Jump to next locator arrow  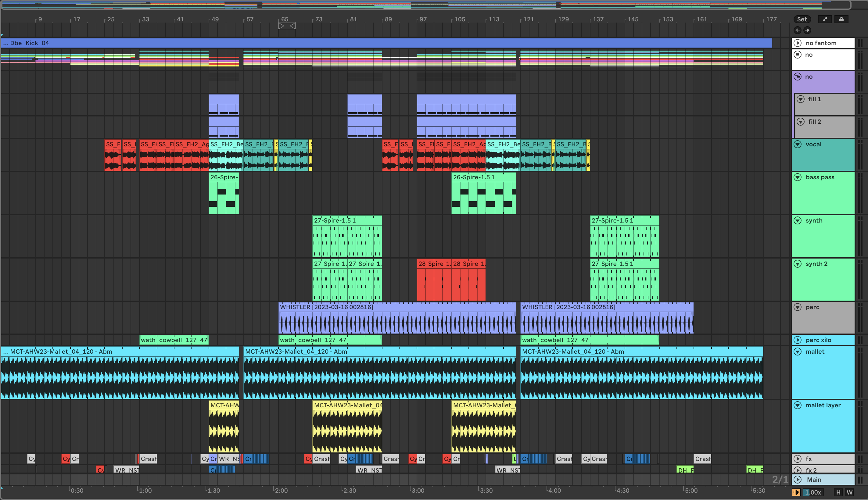[807, 30]
